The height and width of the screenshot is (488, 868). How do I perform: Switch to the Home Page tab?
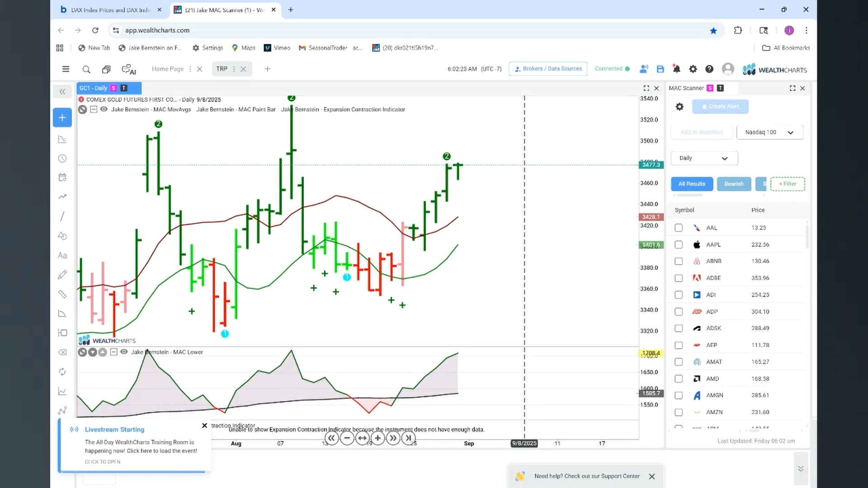coord(168,69)
